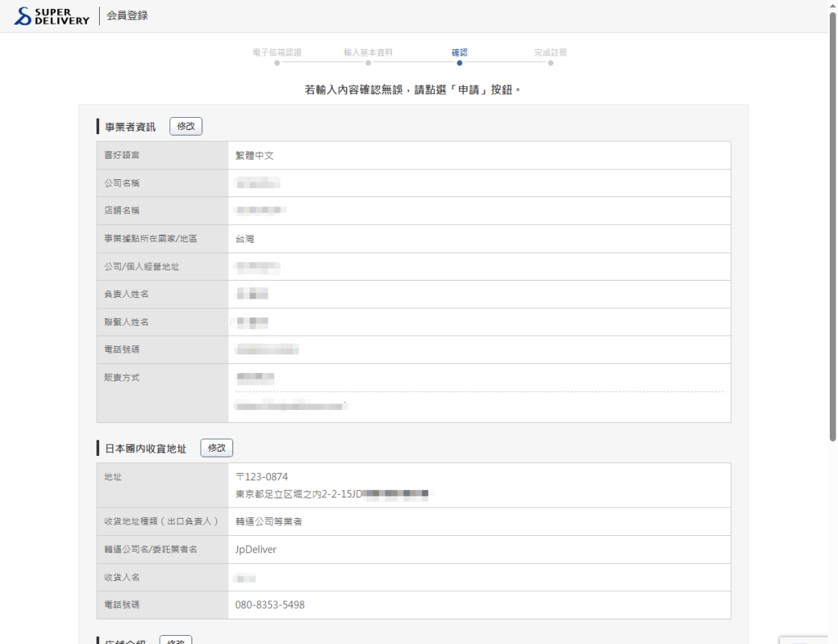Click the 負責人姓名 label
The width and height of the screenshot is (838, 644).
[127, 294]
